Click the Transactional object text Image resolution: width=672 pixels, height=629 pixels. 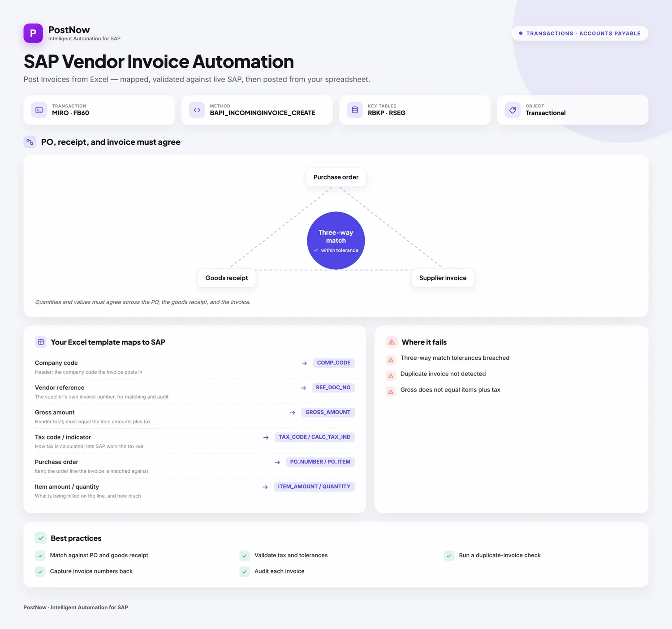(546, 113)
